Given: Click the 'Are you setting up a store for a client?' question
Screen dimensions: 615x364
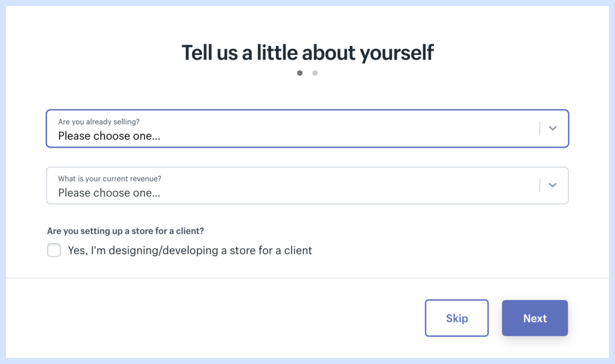Looking at the screenshot, I should click(125, 231).
